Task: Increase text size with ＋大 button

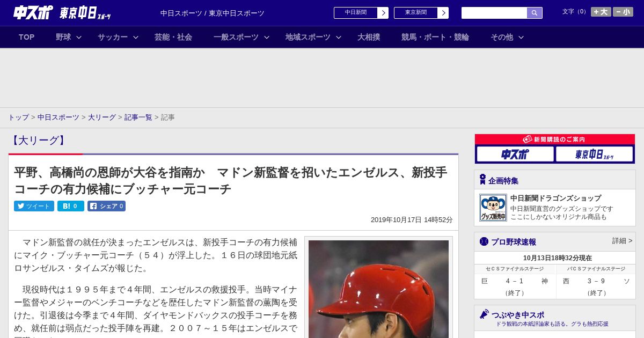Action: (601, 12)
